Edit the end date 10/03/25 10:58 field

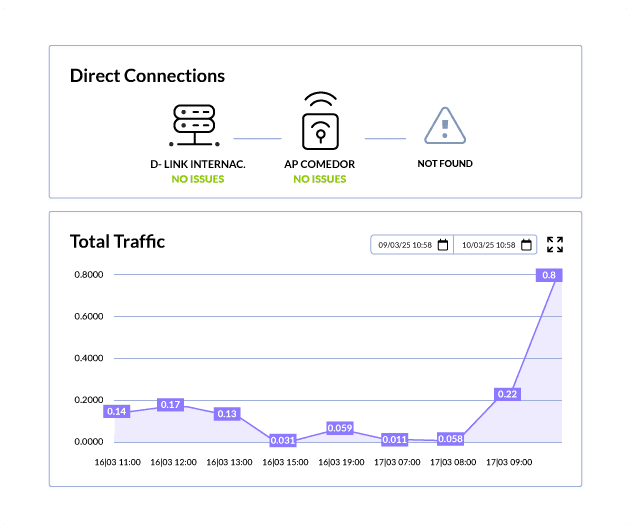pos(495,245)
